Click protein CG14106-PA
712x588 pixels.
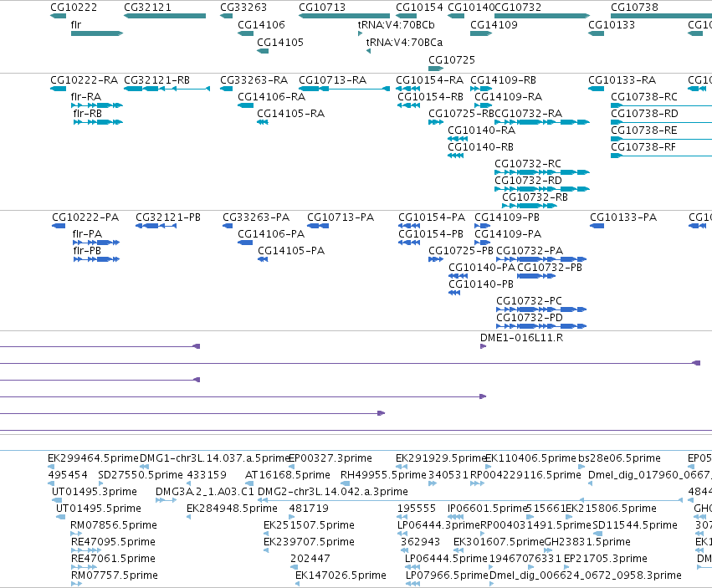271,234
